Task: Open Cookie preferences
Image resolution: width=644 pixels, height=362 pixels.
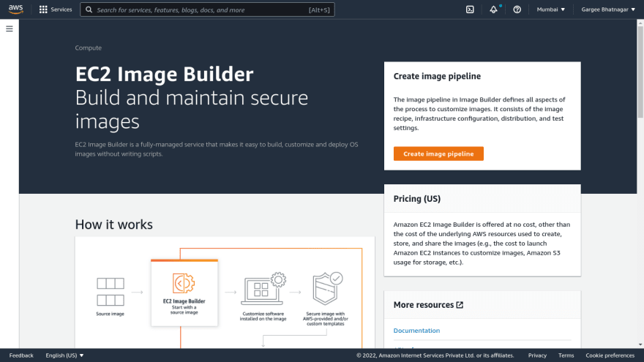Action: (x=610, y=355)
